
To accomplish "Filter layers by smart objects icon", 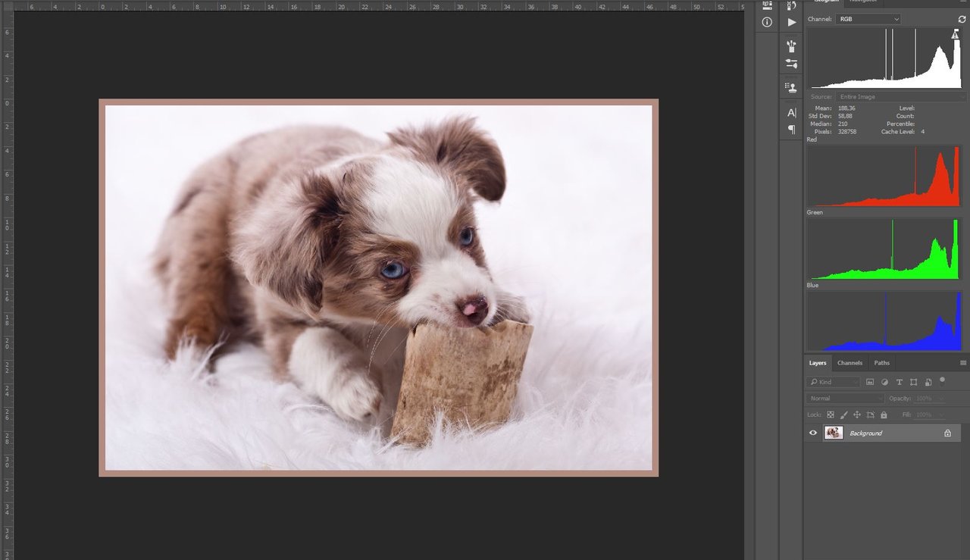I will (928, 382).
